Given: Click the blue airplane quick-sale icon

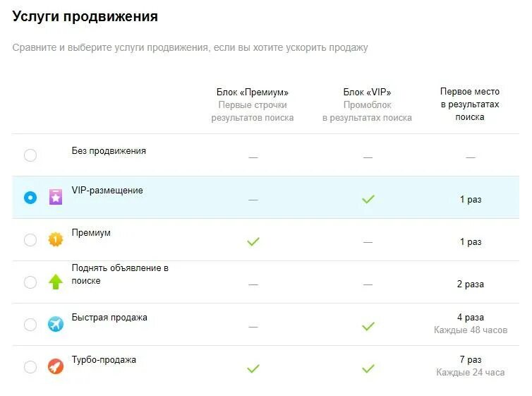Looking at the screenshot, I should click(x=56, y=324).
